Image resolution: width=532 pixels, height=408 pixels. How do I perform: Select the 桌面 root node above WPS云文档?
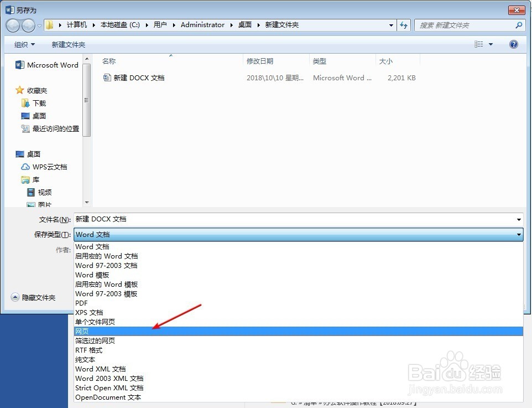click(x=28, y=154)
